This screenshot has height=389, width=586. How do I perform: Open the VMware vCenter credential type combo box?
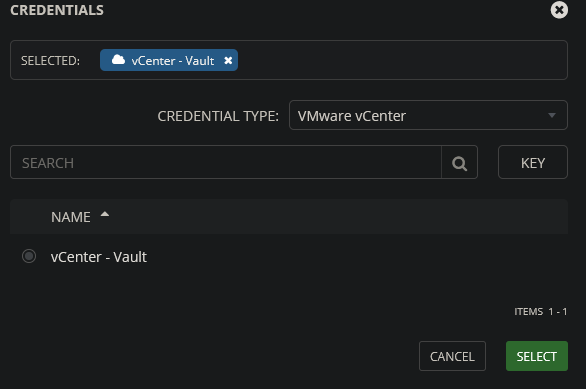click(428, 115)
